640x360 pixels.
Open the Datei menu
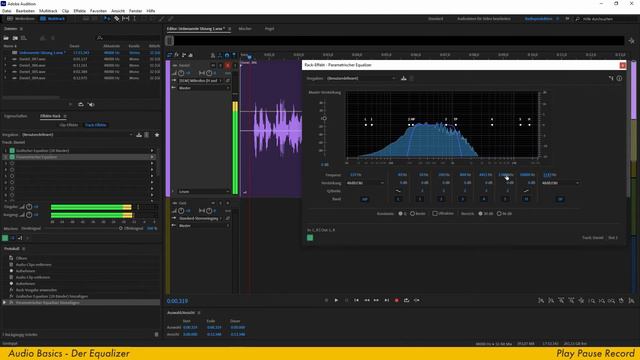click(7, 11)
